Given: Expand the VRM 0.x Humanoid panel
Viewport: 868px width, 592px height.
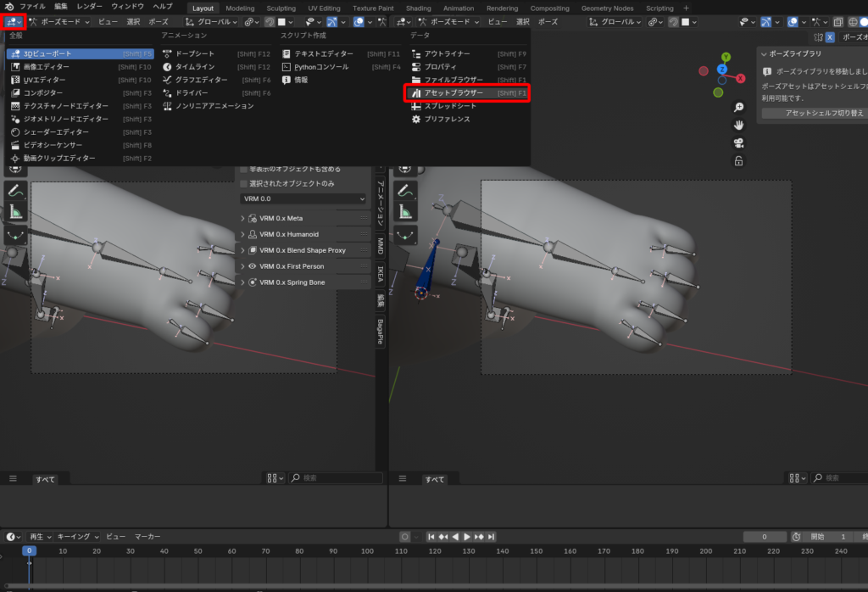Looking at the screenshot, I should [289, 234].
